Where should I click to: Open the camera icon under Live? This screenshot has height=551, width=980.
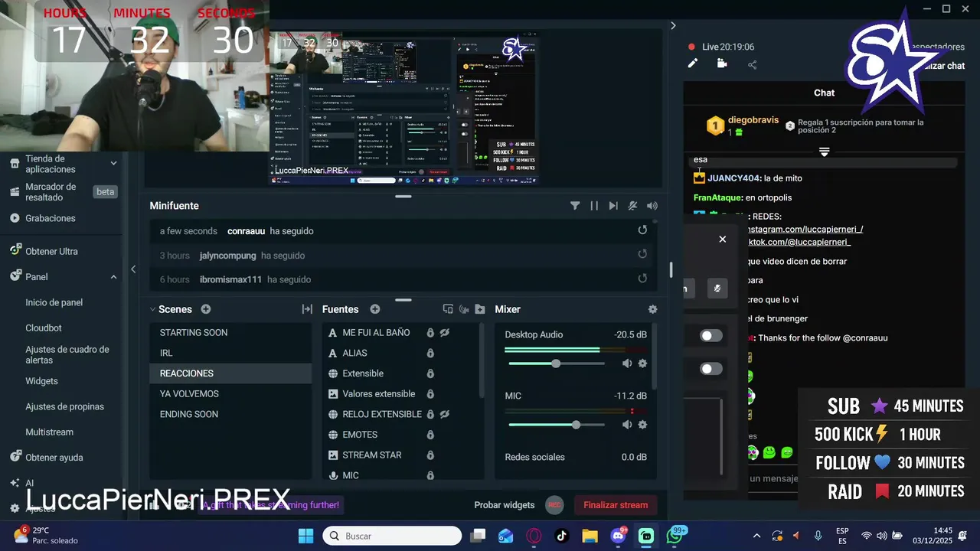(722, 64)
